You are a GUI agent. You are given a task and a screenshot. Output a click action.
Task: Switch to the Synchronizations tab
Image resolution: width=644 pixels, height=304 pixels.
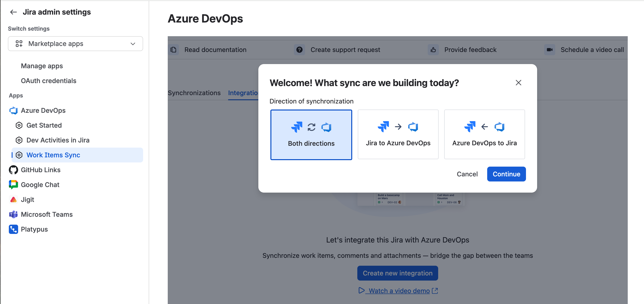click(x=194, y=93)
